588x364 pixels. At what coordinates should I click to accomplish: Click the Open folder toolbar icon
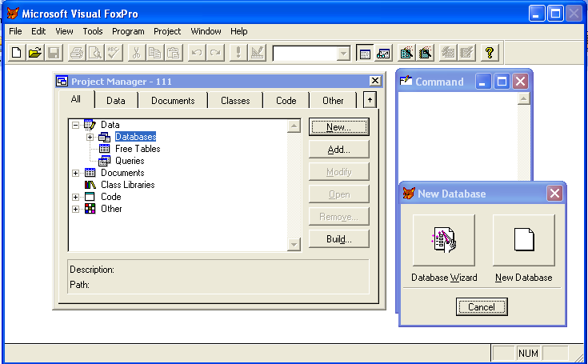pyautogui.click(x=35, y=53)
